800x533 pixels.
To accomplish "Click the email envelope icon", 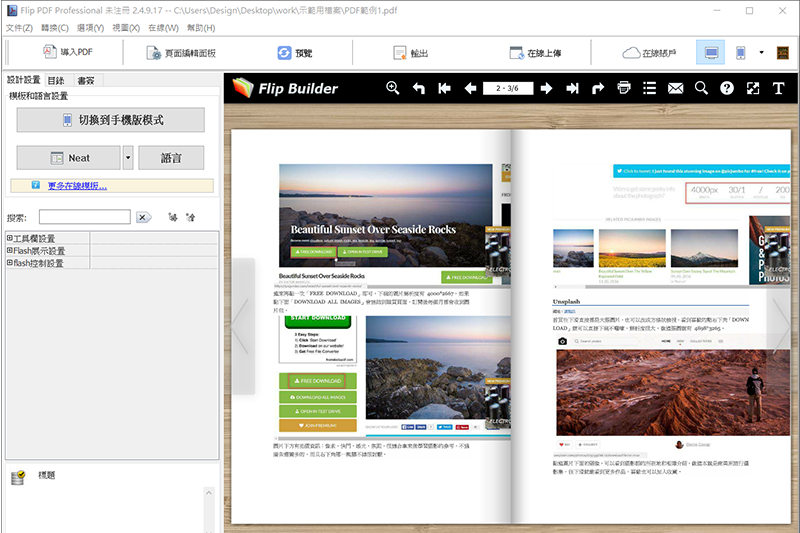I will (676, 88).
